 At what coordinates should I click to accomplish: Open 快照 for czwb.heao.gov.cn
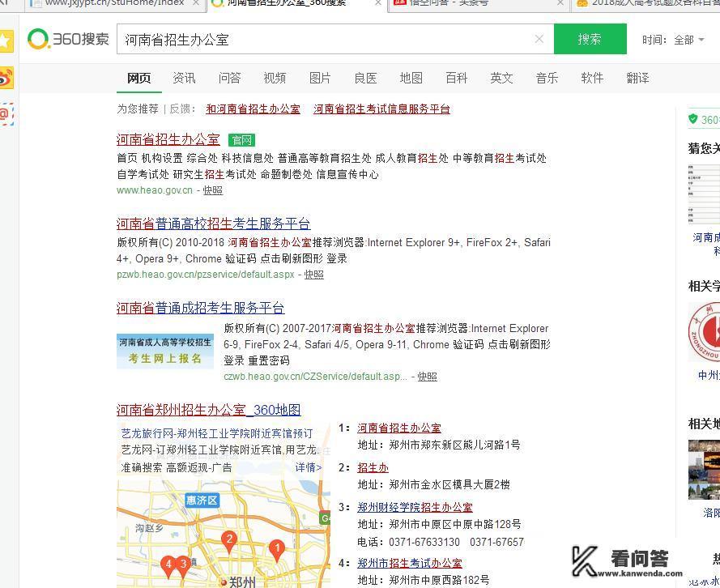click(x=427, y=377)
